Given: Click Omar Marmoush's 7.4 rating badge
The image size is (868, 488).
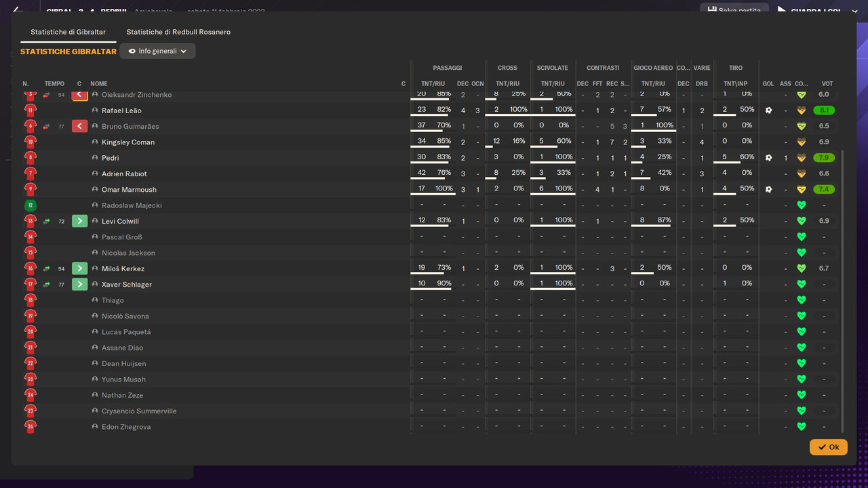Looking at the screenshot, I should [824, 190].
